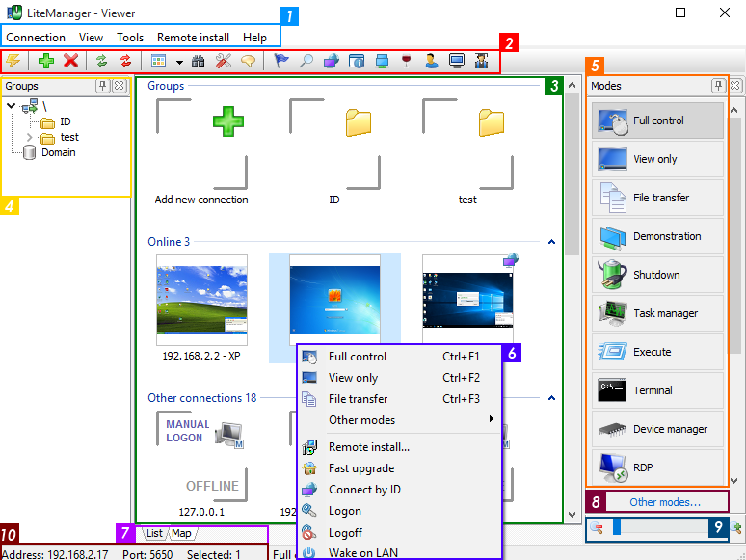Select Full control mode in Modes panel
This screenshot has width=746, height=560.
(657, 120)
